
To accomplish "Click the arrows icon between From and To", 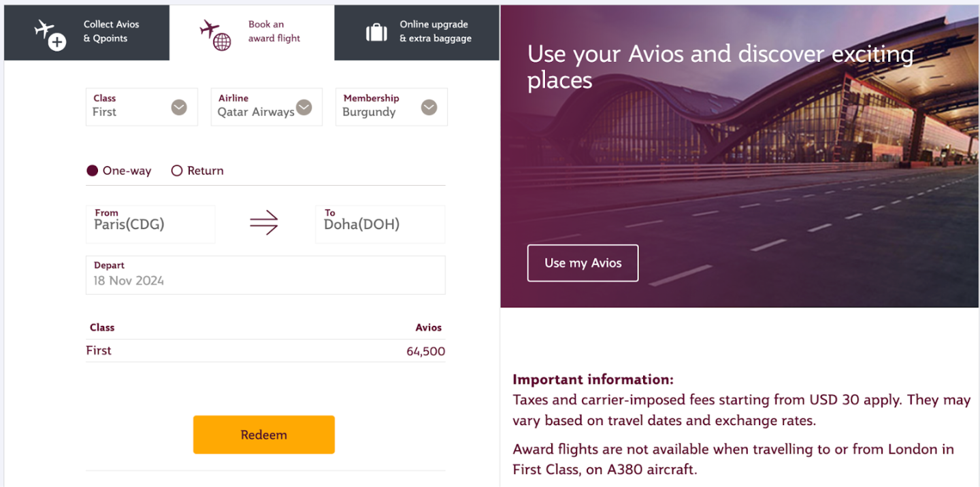I will [264, 223].
